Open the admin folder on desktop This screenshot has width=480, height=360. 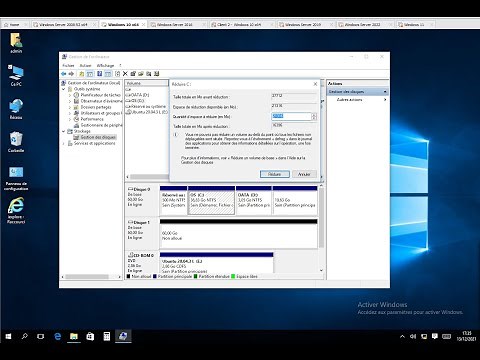pos(16,43)
